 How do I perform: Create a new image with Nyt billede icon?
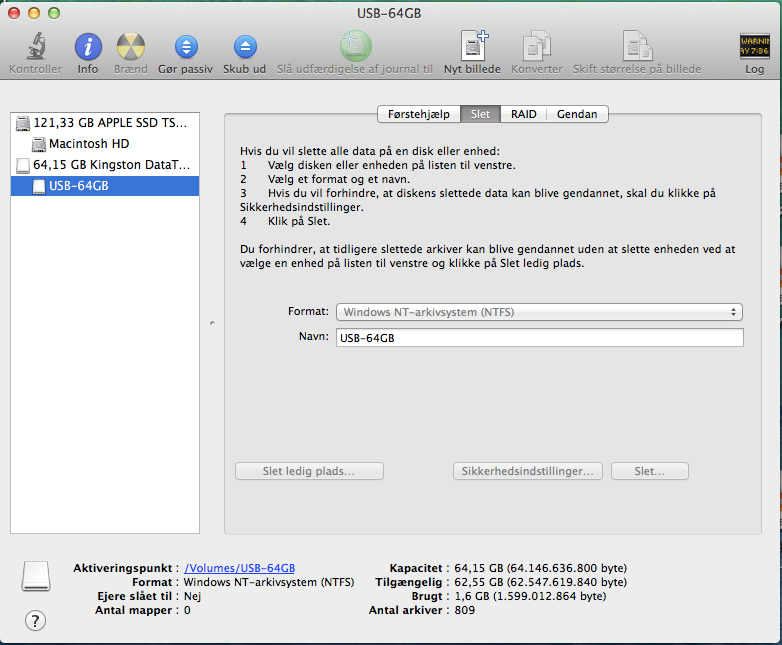point(473,46)
